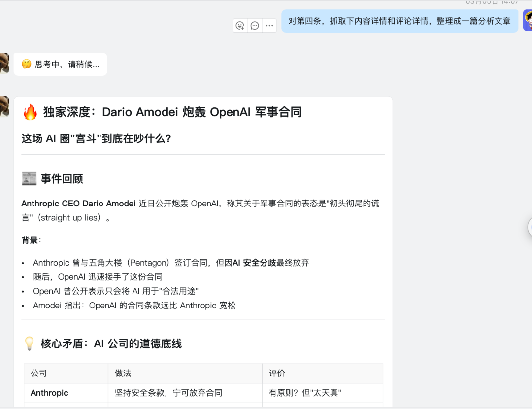Select the 公司 table header cell
This screenshot has width=532, height=409.
pos(39,374)
